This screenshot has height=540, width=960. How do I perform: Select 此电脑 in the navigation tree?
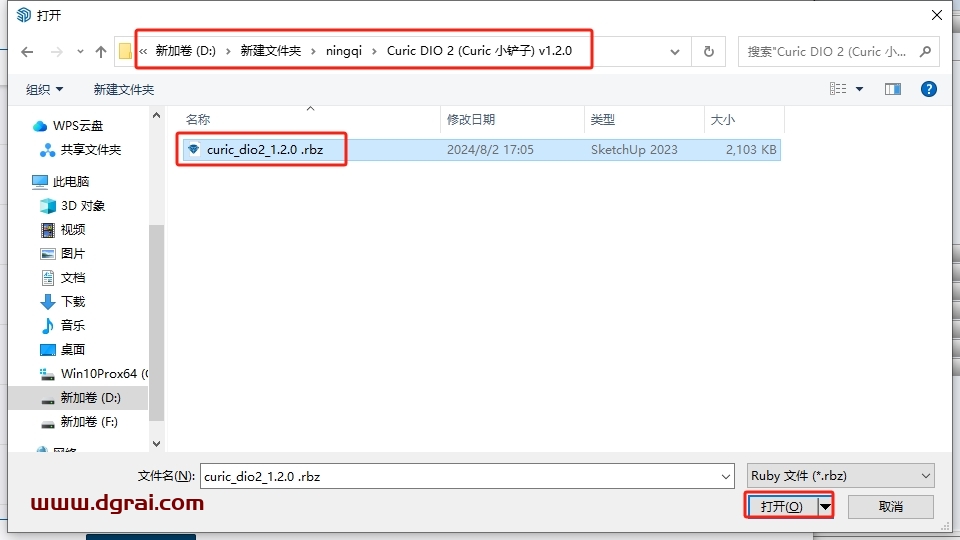pyautogui.click(x=61, y=181)
